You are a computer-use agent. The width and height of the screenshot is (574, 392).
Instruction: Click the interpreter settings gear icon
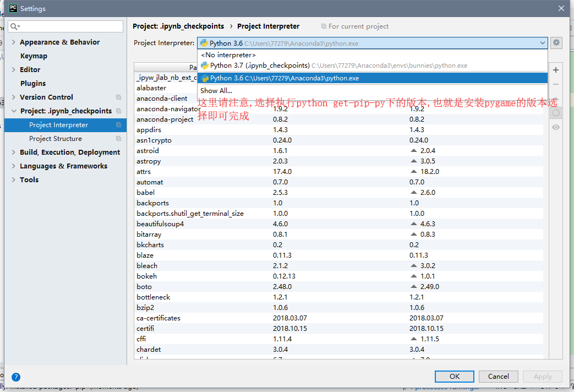(556, 42)
